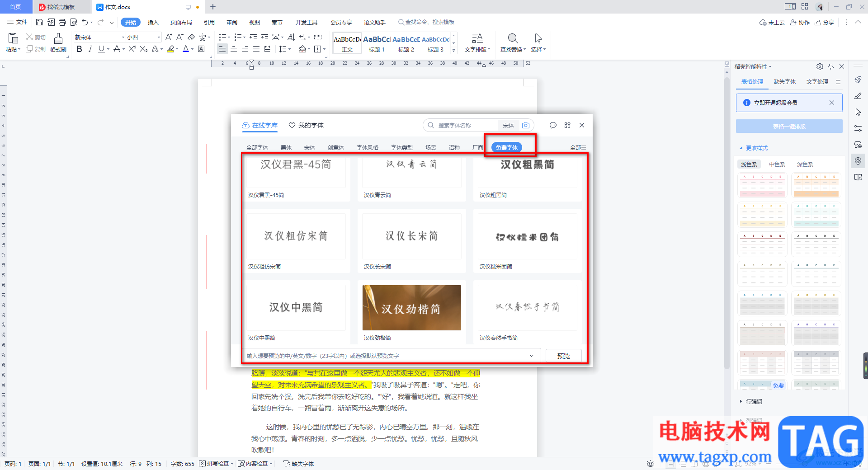Toggle italic text formatting
Viewport: 868px width, 470px height.
pos(90,49)
